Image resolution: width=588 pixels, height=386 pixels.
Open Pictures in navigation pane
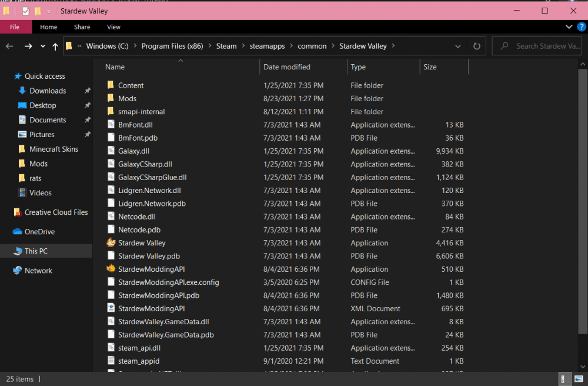pyautogui.click(x=42, y=134)
